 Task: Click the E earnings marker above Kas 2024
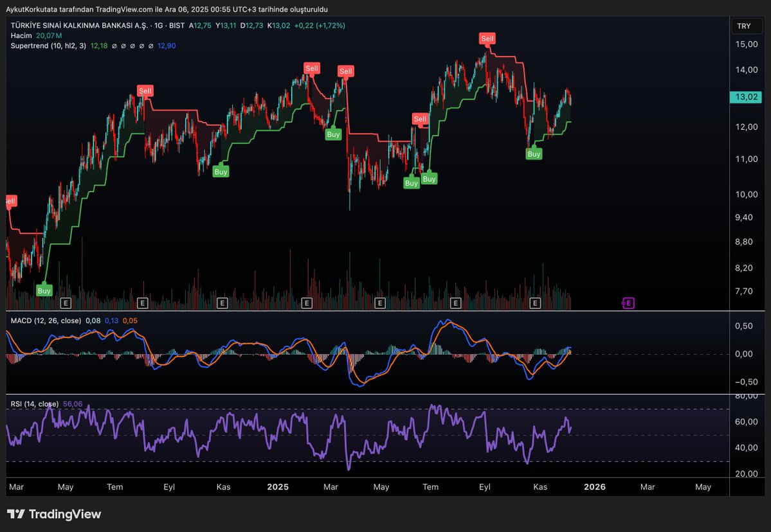coord(222,303)
